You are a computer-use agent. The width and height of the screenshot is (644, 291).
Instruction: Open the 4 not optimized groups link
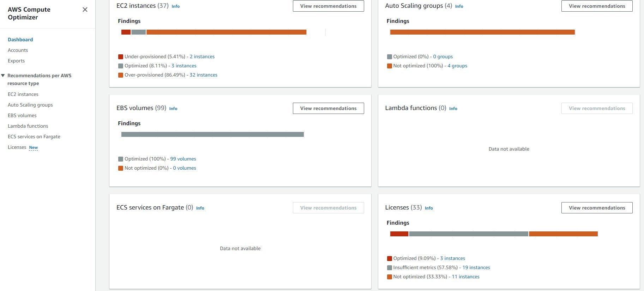click(457, 66)
